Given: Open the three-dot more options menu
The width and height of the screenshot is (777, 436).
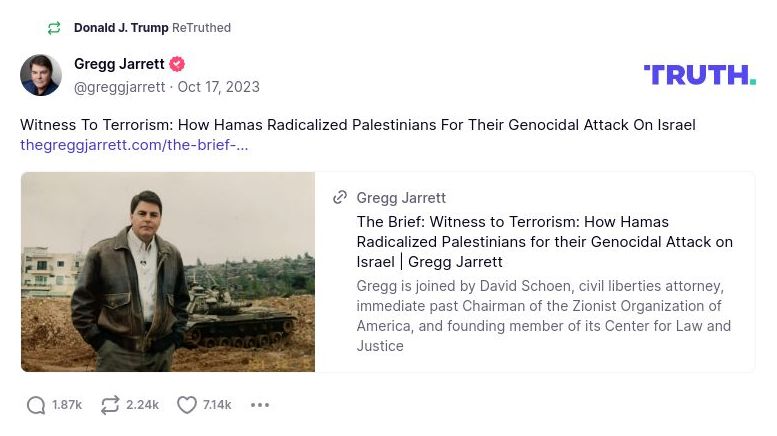Looking at the screenshot, I should [260, 405].
